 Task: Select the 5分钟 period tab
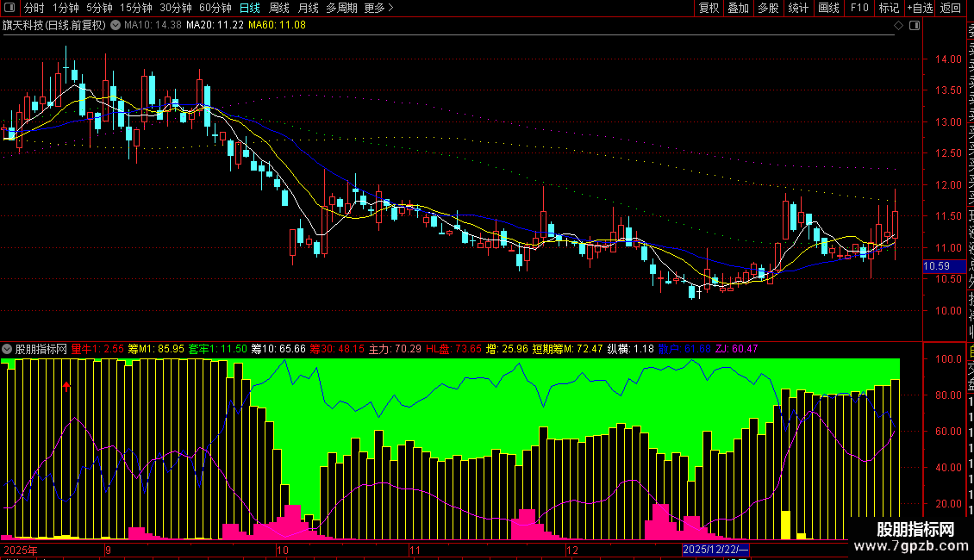[x=99, y=8]
